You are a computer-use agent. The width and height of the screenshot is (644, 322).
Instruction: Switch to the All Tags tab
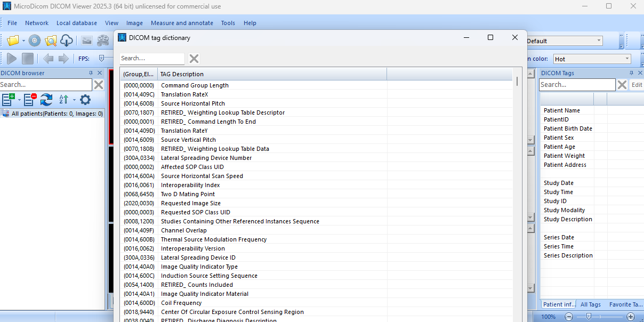click(590, 304)
